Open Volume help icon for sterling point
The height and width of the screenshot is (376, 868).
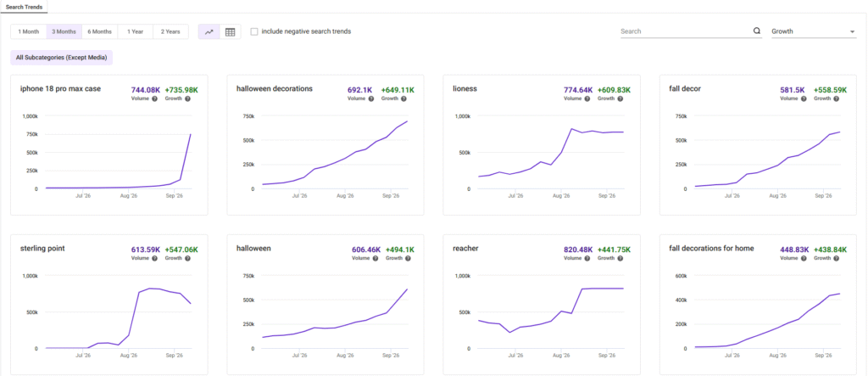(x=154, y=258)
